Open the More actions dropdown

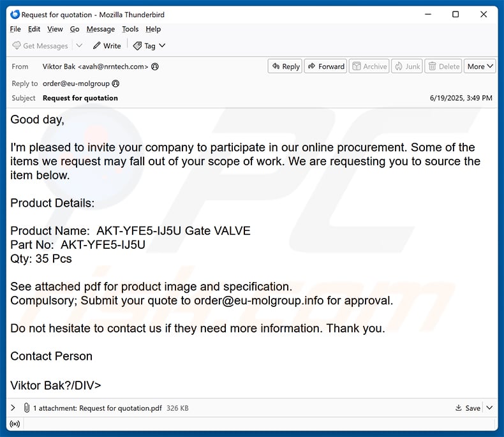(480, 66)
